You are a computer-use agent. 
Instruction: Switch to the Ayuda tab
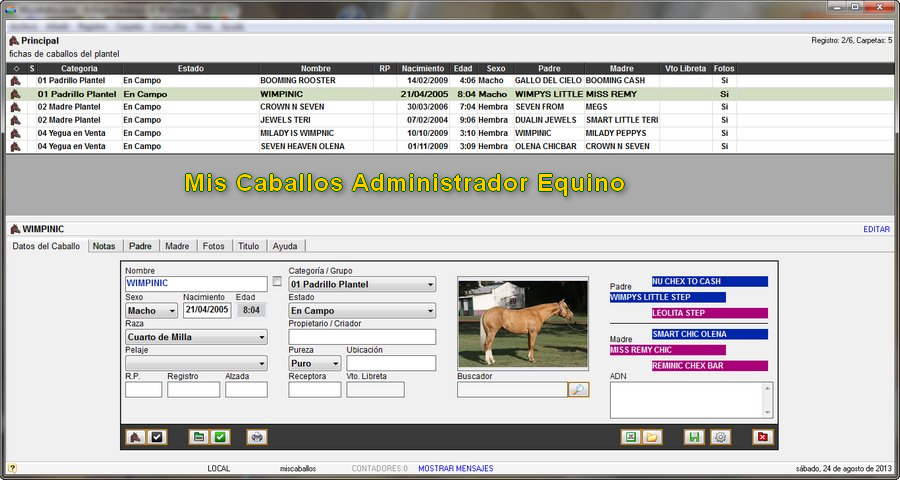[285, 246]
